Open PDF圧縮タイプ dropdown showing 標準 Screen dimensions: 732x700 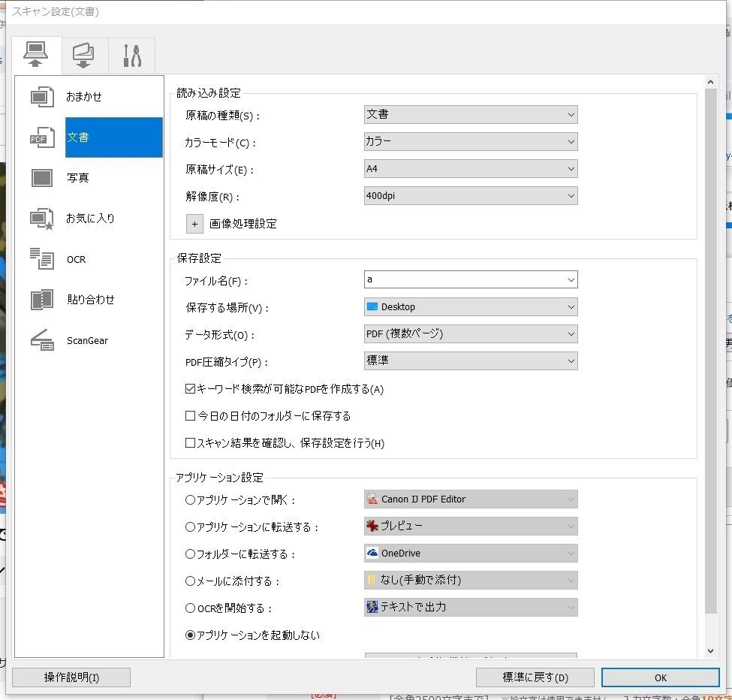point(471,361)
